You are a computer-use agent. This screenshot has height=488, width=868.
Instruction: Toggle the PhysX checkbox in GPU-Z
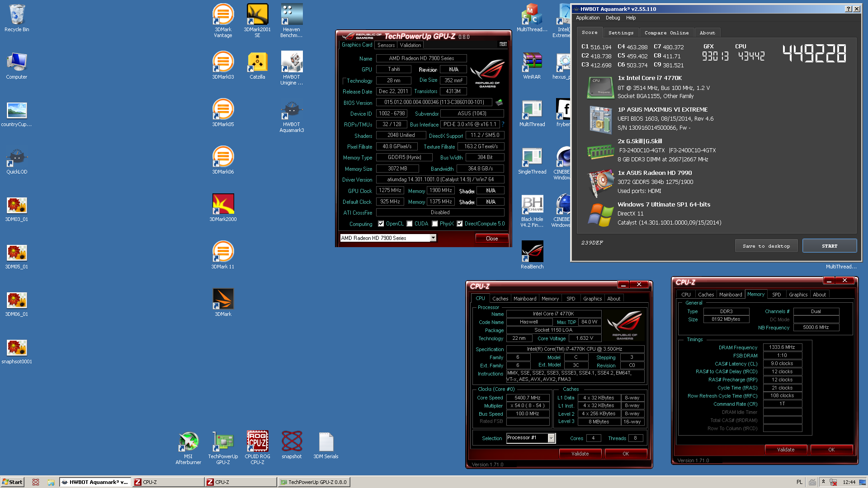[435, 224]
